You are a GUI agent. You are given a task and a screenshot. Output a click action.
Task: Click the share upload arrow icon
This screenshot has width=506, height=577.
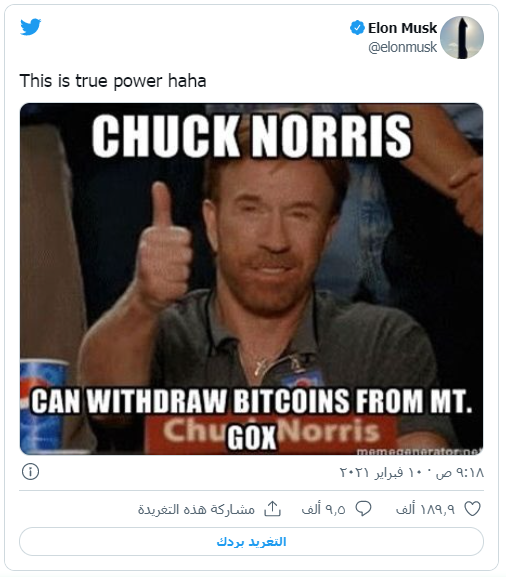tap(273, 509)
